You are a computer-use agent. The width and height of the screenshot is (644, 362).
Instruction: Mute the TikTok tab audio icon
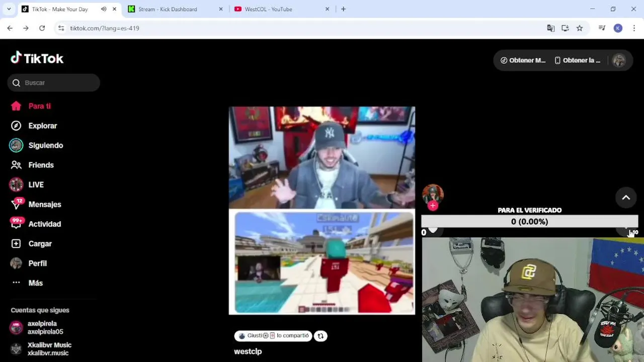(x=104, y=9)
